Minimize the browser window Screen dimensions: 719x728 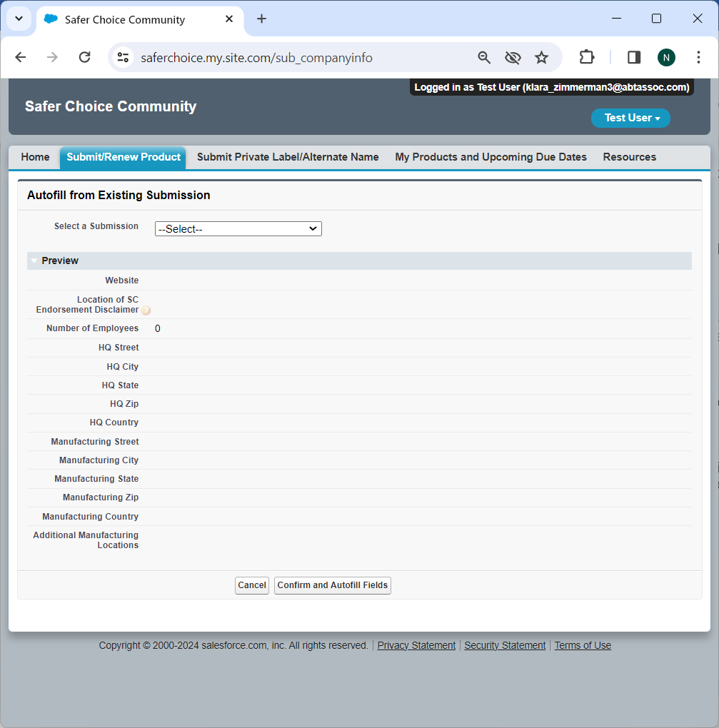(616, 19)
